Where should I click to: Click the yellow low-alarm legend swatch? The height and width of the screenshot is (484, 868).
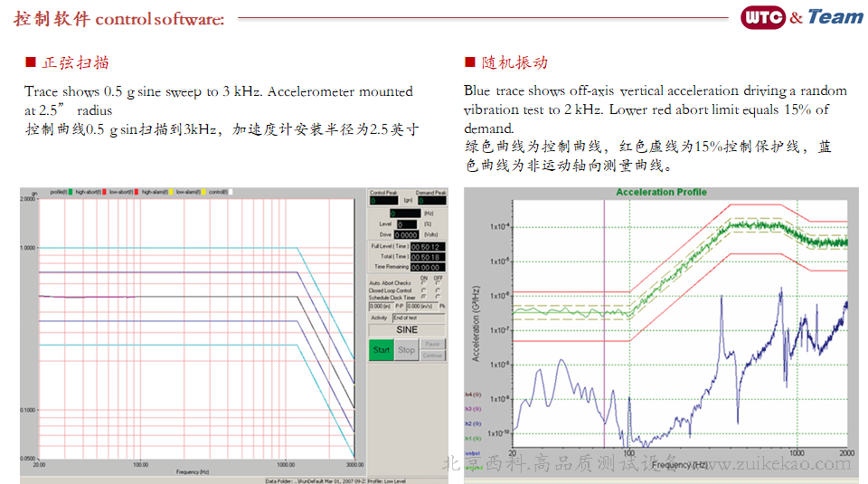(203, 192)
